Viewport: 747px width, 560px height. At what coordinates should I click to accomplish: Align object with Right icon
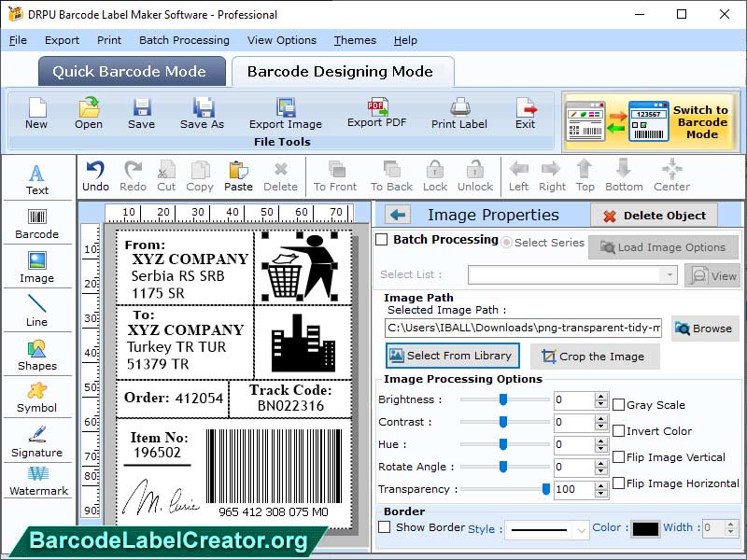[x=552, y=176]
